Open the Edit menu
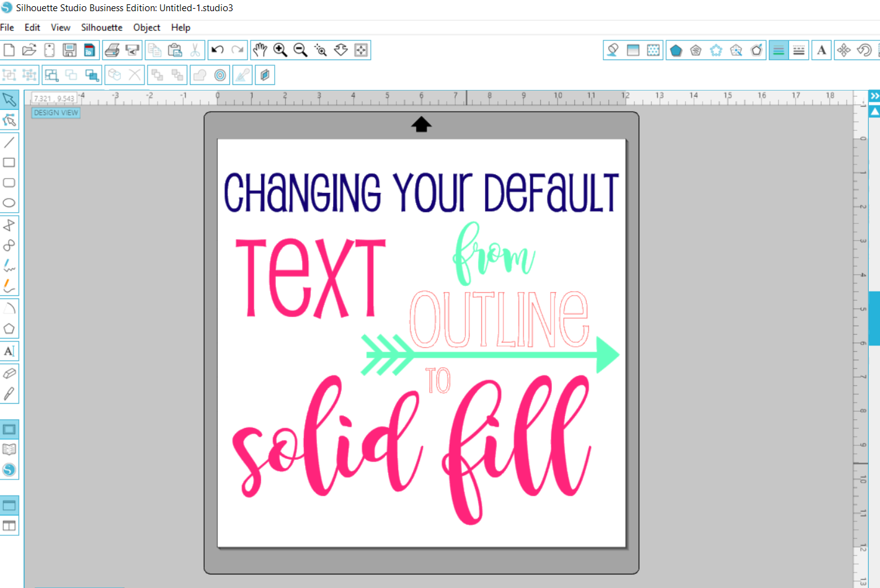This screenshot has height=588, width=880. (x=32, y=27)
